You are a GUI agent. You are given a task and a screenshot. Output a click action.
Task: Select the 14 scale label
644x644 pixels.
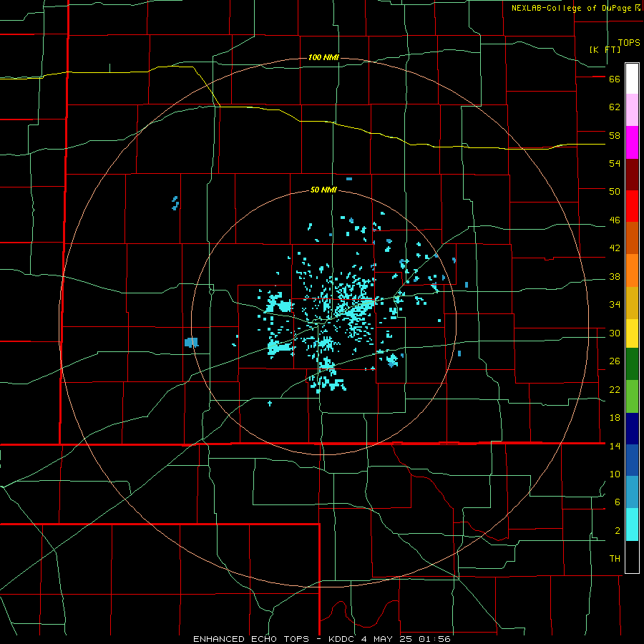coord(615,446)
